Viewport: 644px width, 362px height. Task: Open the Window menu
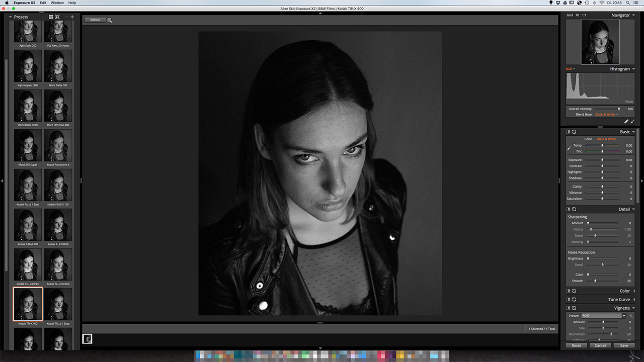point(57,3)
